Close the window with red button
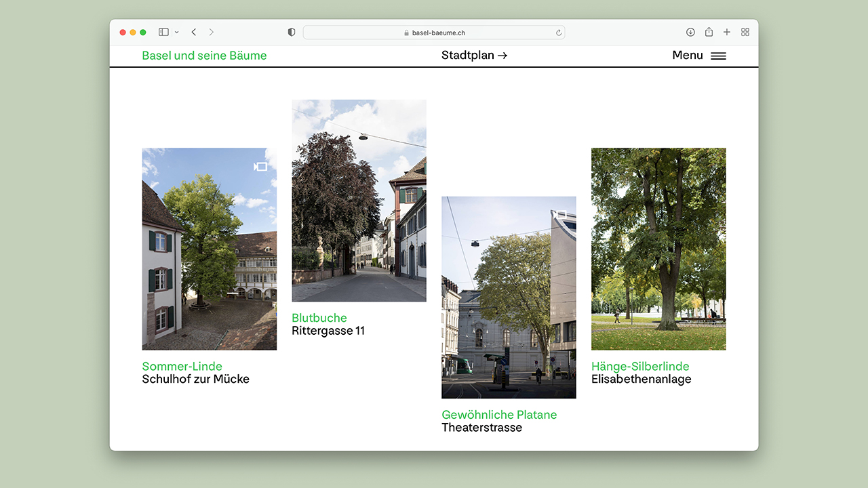 [x=123, y=32]
